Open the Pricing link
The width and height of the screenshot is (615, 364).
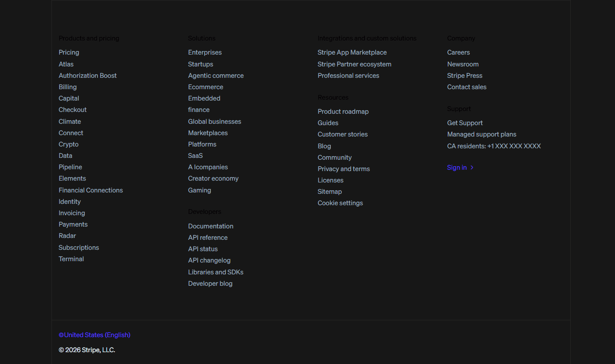click(x=69, y=52)
